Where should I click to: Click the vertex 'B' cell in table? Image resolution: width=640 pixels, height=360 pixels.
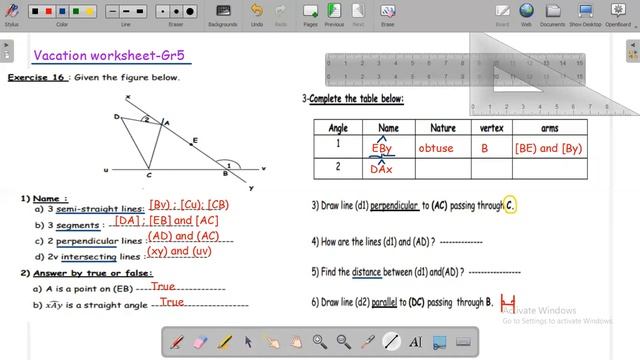[x=484, y=148]
